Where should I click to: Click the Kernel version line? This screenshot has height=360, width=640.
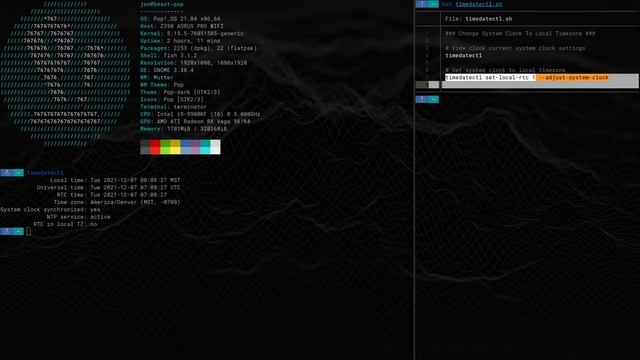pyautogui.click(x=192, y=33)
